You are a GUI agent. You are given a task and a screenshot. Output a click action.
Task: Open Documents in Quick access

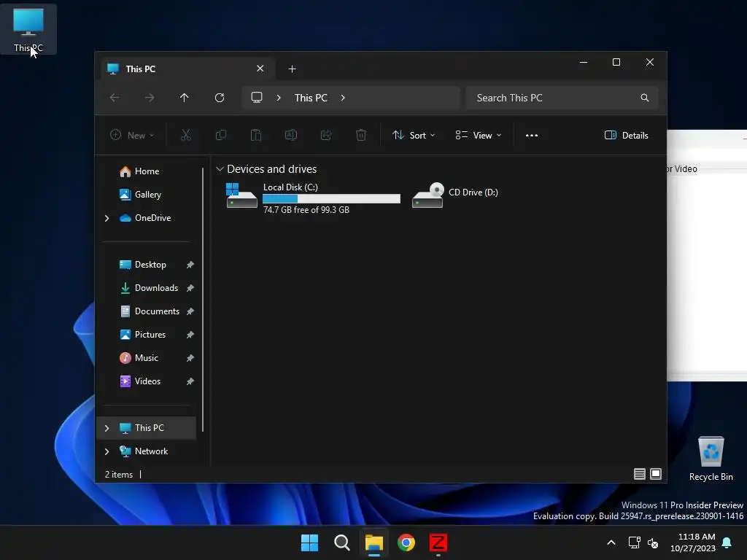[x=157, y=311]
